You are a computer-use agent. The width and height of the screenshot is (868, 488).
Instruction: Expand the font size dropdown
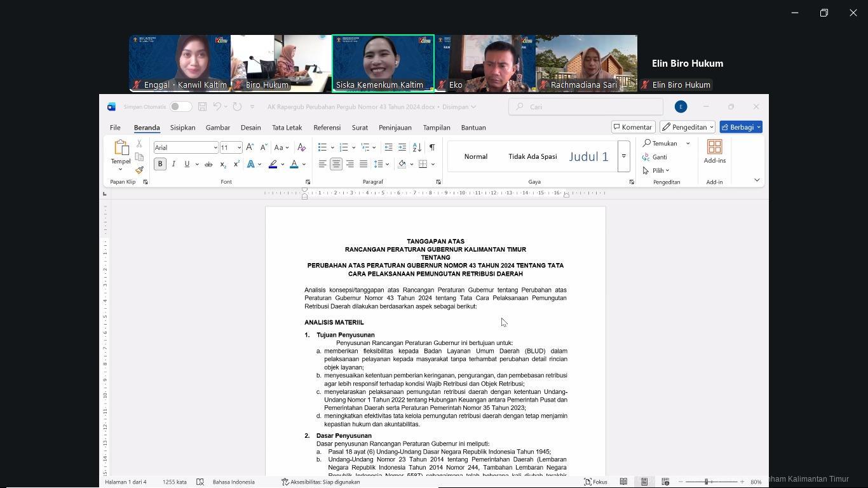coord(239,147)
